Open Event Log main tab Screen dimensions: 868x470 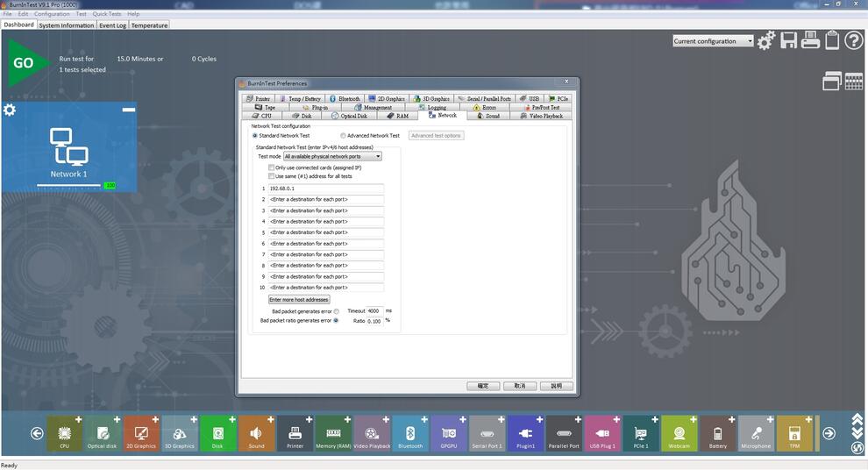click(112, 25)
